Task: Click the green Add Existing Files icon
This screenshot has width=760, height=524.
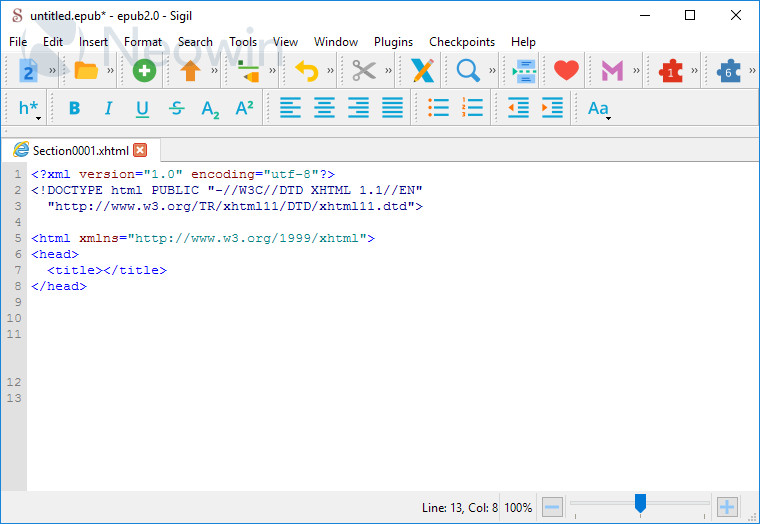Action: [x=144, y=71]
